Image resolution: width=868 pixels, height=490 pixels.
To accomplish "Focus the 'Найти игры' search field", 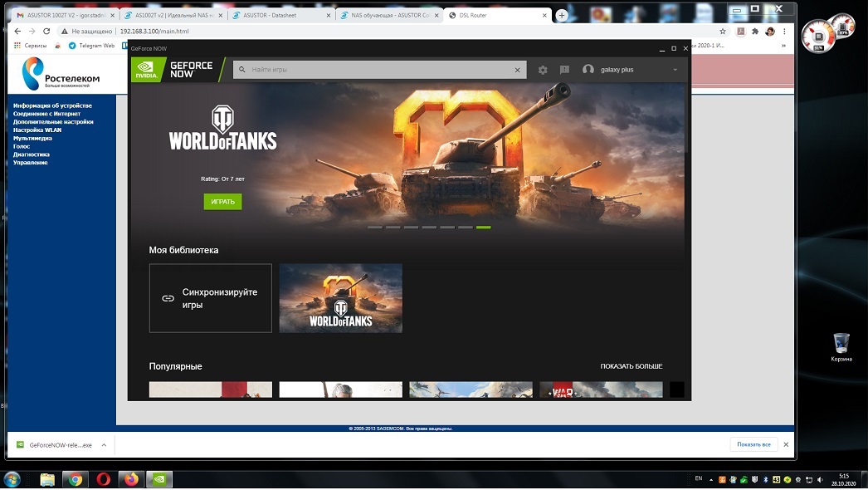I will tap(380, 70).
